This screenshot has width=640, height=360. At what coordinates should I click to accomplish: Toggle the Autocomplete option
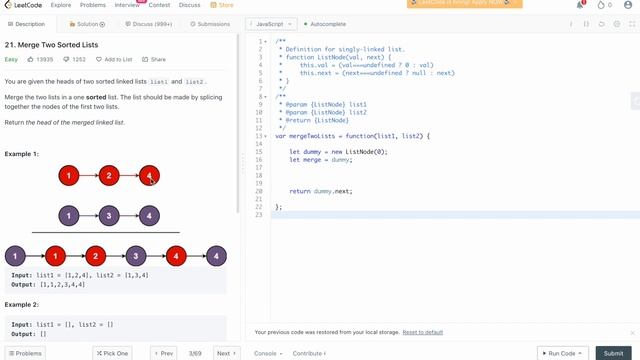(325, 24)
